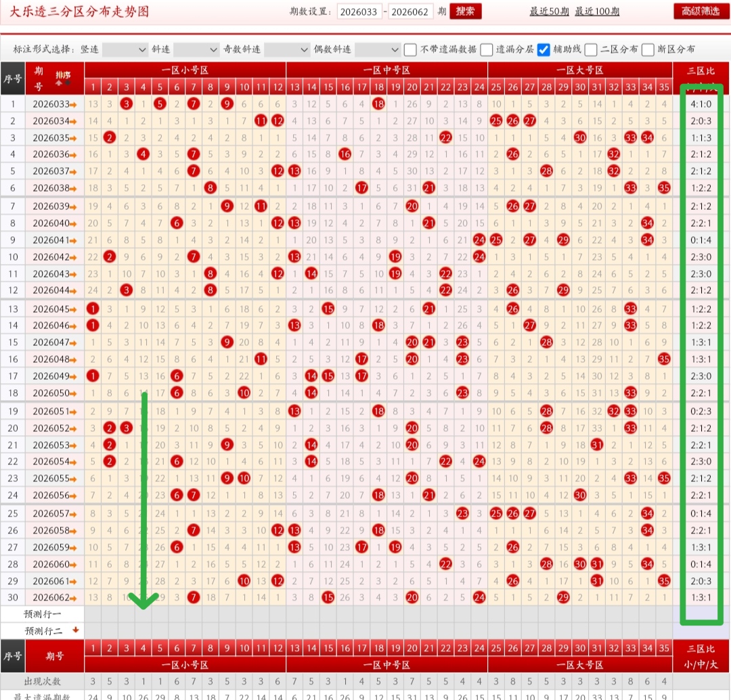The image size is (731, 700).
Task: Click red ball 15 in row 2026045
Action: pyautogui.click(x=328, y=309)
